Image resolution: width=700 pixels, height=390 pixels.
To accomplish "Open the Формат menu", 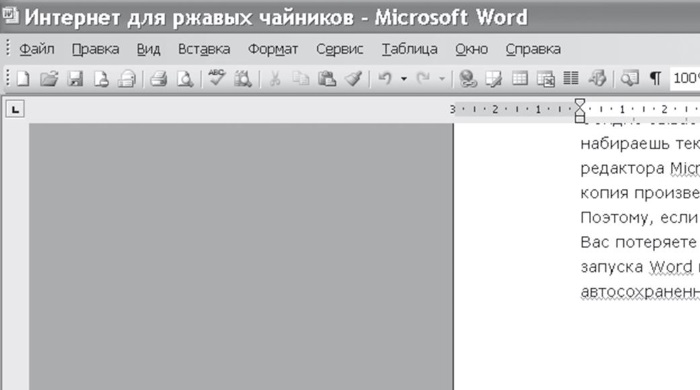I will 273,49.
